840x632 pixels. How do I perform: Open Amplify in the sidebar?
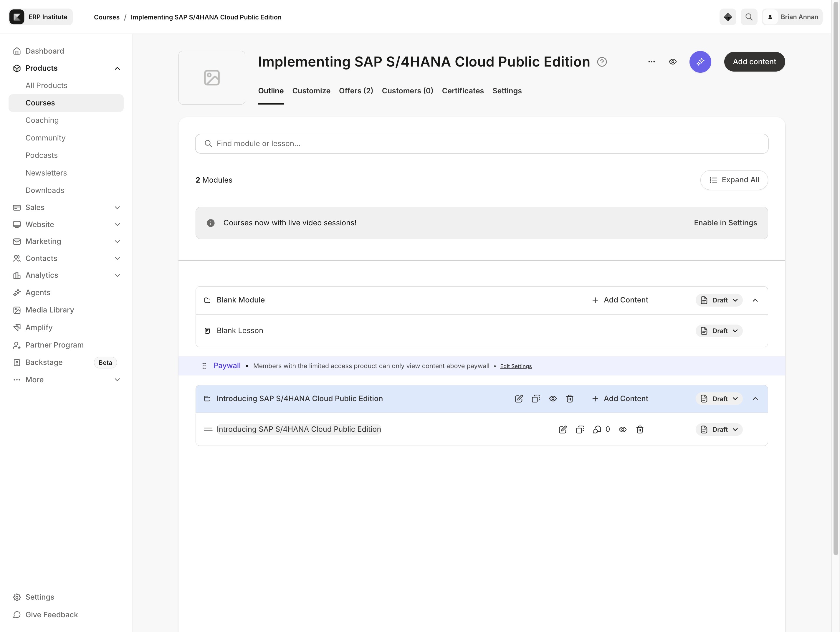pos(66,327)
